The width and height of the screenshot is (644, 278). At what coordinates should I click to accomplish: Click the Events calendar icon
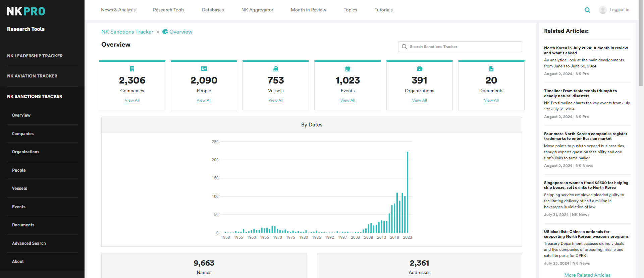(x=348, y=69)
